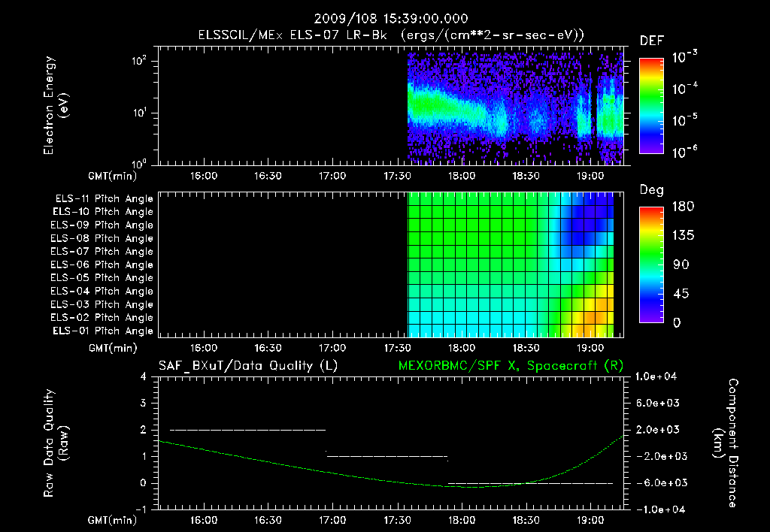Click the 10^-4 value on DEF scale

[684, 89]
